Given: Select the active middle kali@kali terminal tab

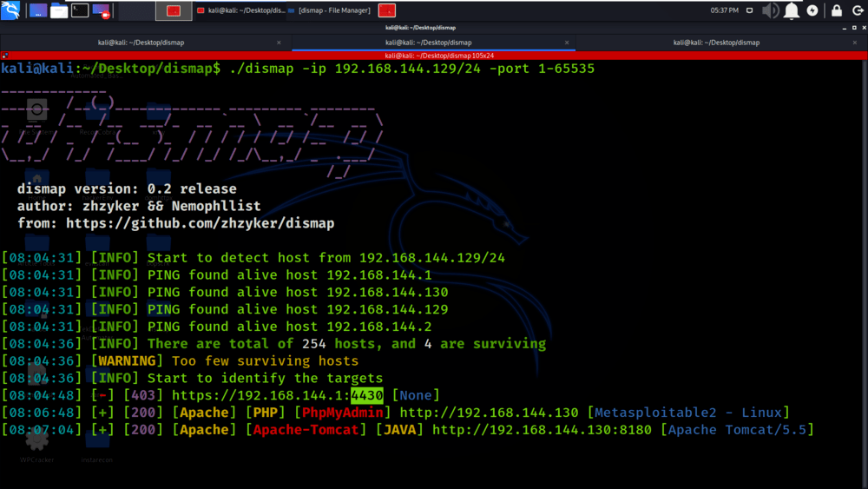Looking at the screenshot, I should pyautogui.click(x=429, y=43).
